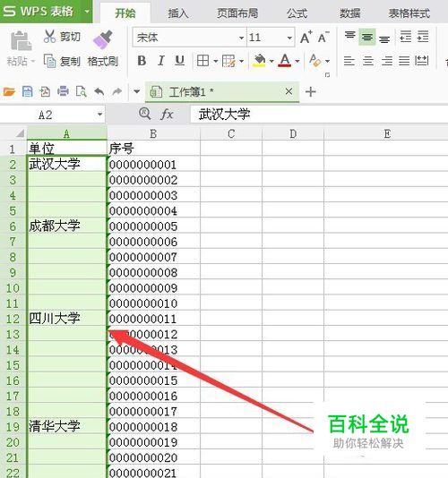Image resolution: width=448 pixels, height=478 pixels.
Task: Open the Name Box dropdown
Action: coord(99,115)
